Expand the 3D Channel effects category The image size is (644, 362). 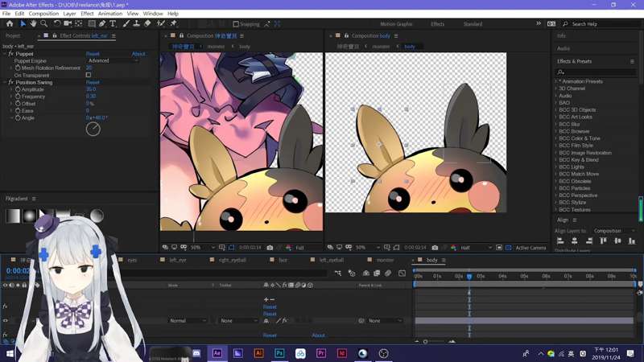pos(556,88)
